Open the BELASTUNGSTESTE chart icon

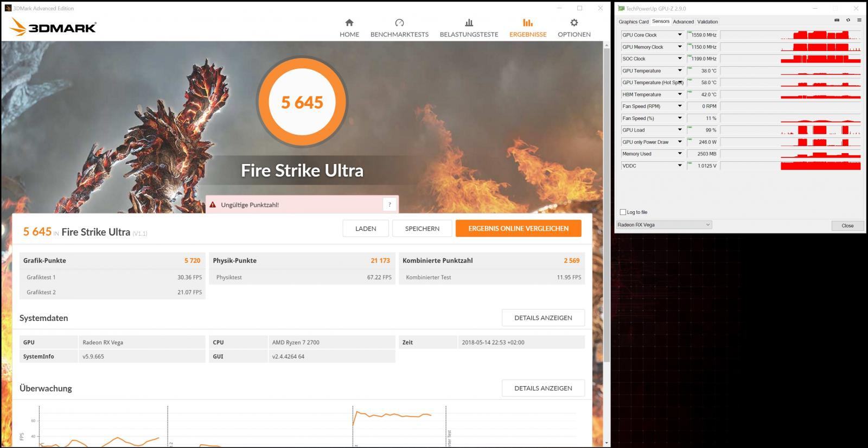469,23
